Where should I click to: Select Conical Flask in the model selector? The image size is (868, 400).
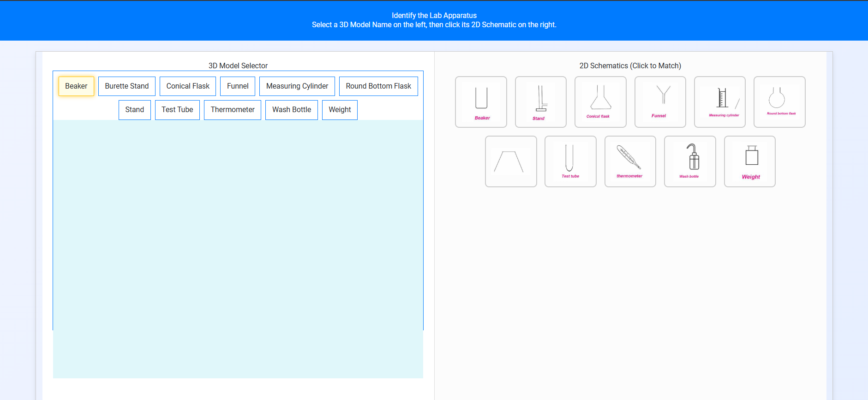(188, 86)
